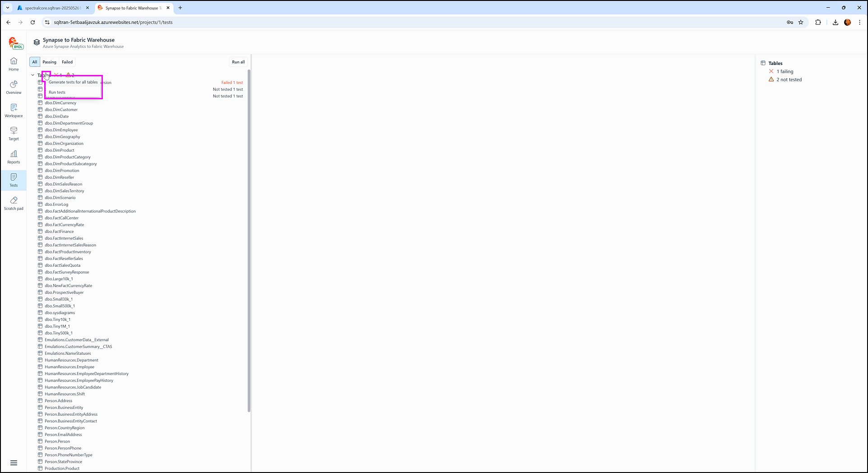The height and width of the screenshot is (473, 868).
Task: Collapse the Tables tree group
Action: [33, 75]
